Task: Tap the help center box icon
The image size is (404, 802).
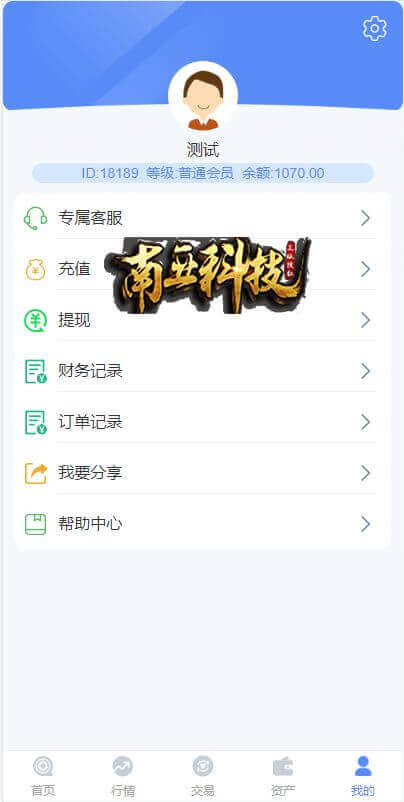Action: tap(35, 524)
